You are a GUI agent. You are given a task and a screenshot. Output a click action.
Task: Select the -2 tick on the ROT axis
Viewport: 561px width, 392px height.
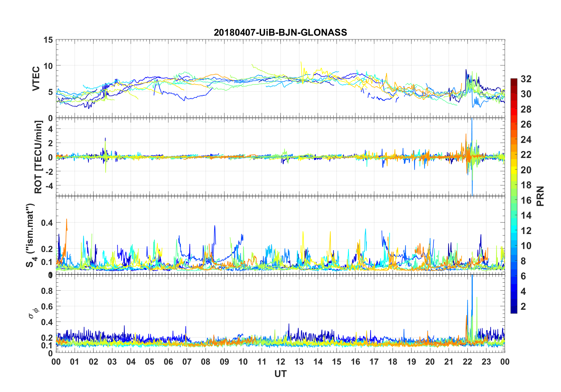point(49,172)
